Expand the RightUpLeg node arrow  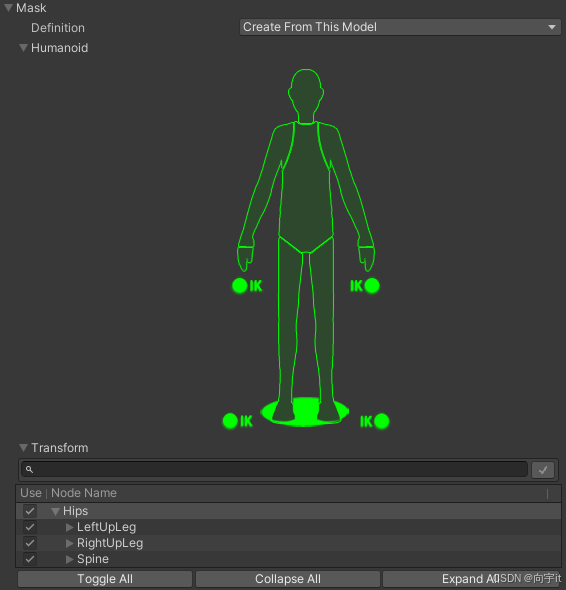coord(69,543)
